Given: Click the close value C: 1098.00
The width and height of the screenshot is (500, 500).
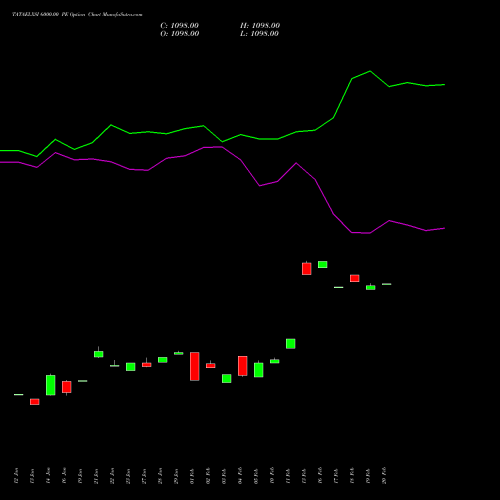Looking at the screenshot, I should tap(179, 26).
